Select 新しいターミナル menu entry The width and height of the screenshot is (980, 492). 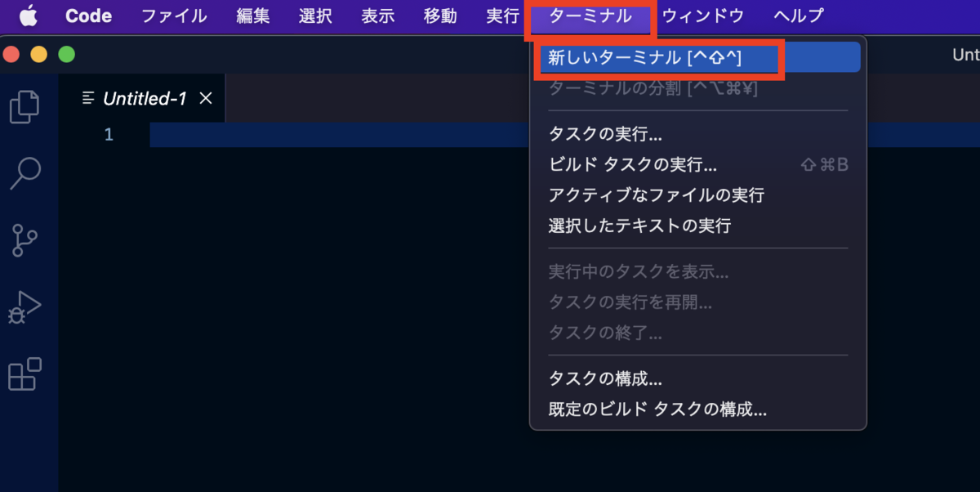[x=698, y=57]
